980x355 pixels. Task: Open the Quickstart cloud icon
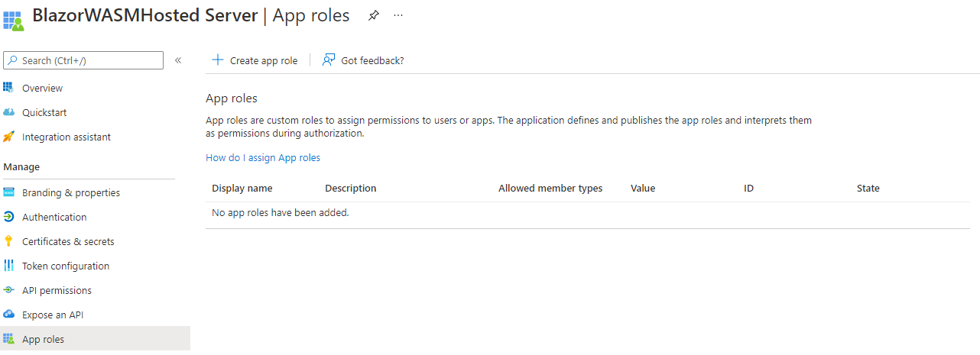point(8,112)
